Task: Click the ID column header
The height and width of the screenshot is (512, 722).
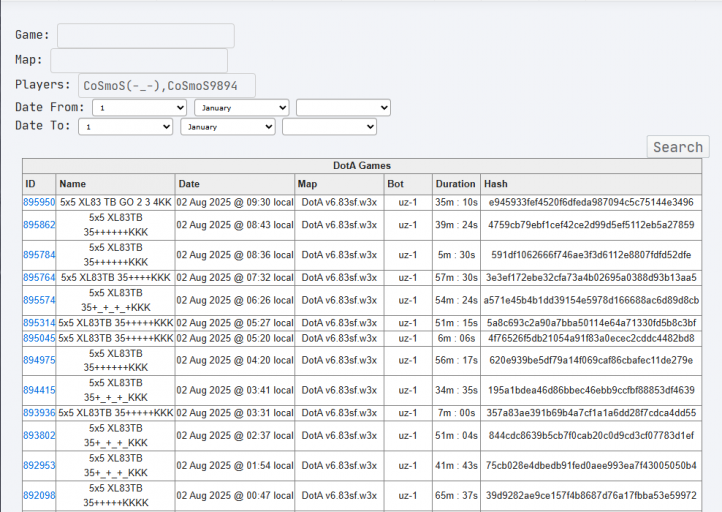Action: [39, 184]
